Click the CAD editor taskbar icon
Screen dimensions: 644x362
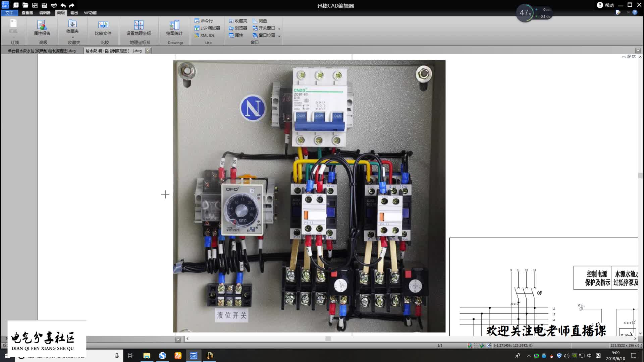coord(193,356)
